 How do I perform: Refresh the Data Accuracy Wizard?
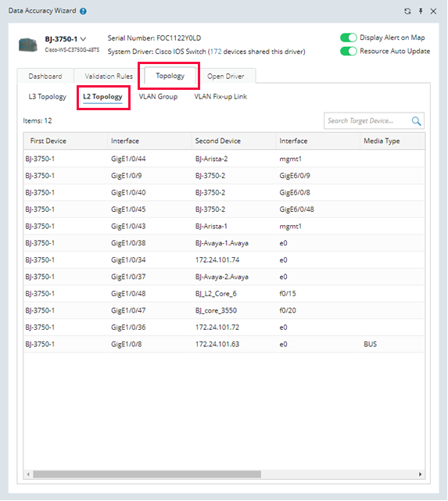tap(407, 11)
